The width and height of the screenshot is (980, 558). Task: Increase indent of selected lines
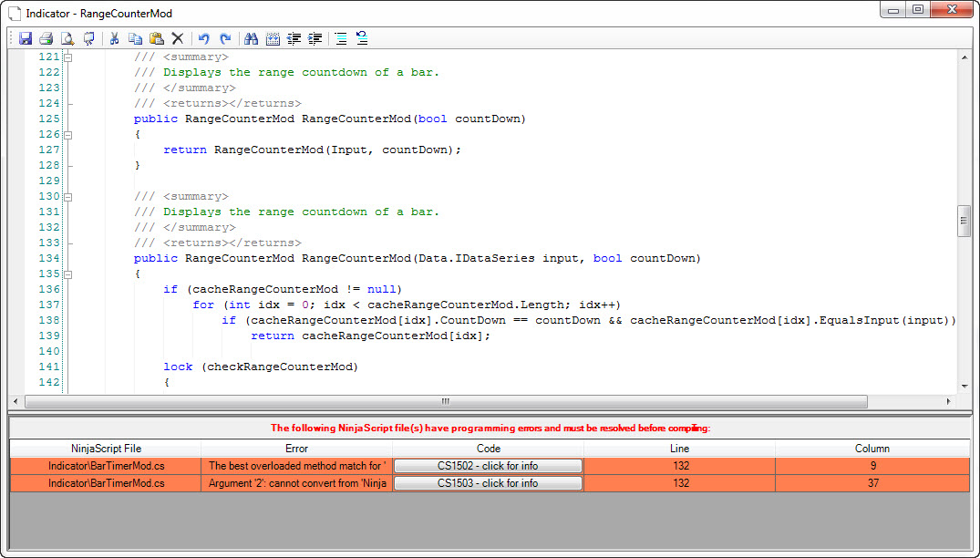click(315, 38)
